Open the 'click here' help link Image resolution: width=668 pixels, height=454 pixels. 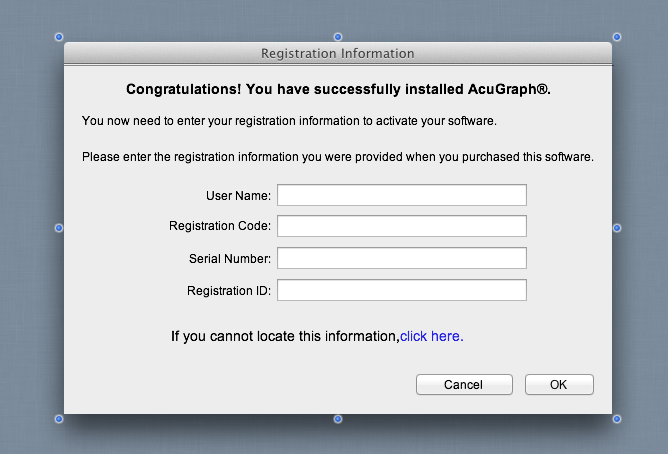click(x=431, y=336)
